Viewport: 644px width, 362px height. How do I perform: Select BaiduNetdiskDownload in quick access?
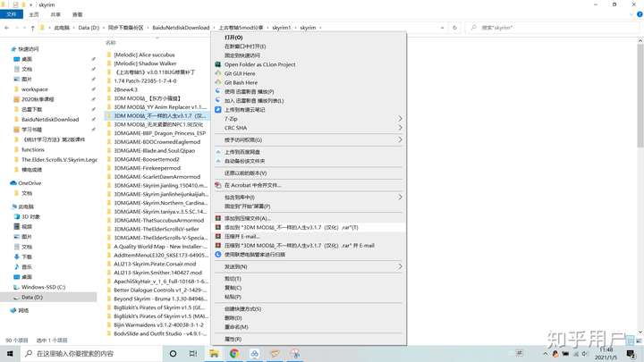[50, 120]
